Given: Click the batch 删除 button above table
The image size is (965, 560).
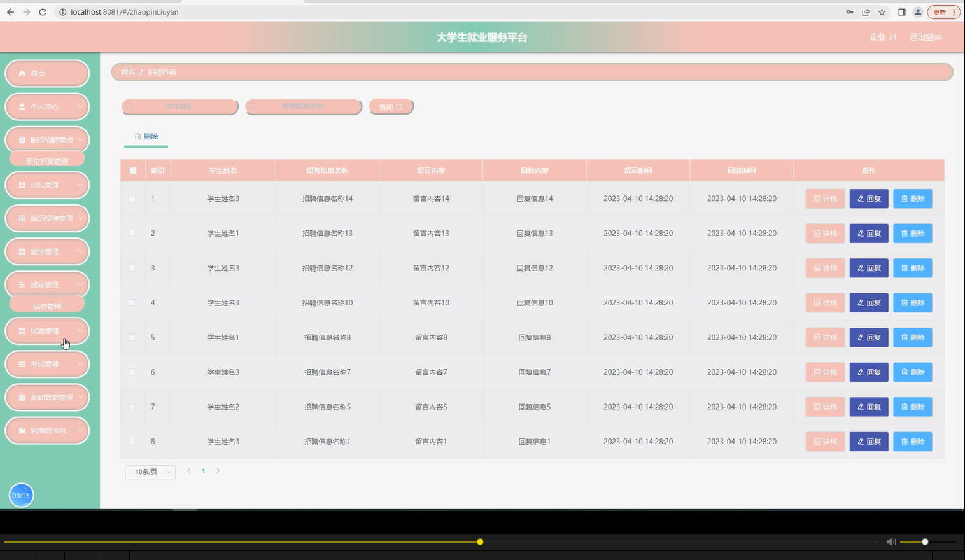Looking at the screenshot, I should (146, 136).
